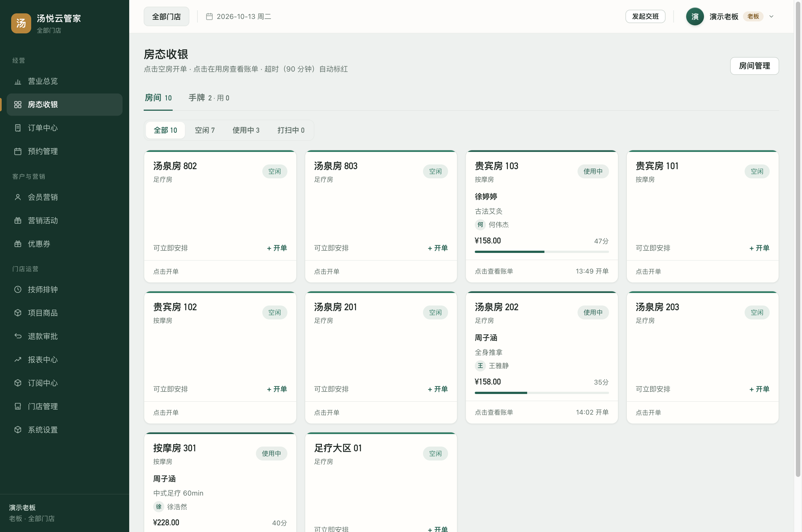The height and width of the screenshot is (532, 802).
Task: Click technician 何伟杰 on 贵宾房 103
Action: click(492, 225)
